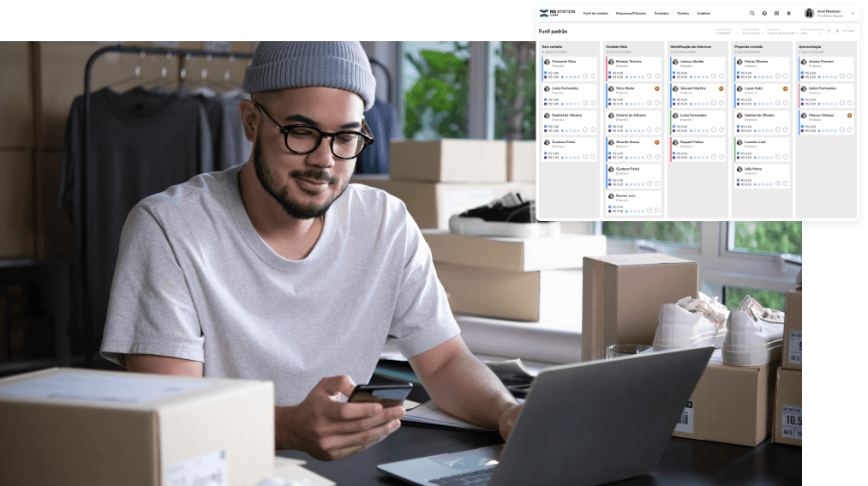868x486 pixels.
Task: Open the notifications bell
Action: tap(789, 13)
